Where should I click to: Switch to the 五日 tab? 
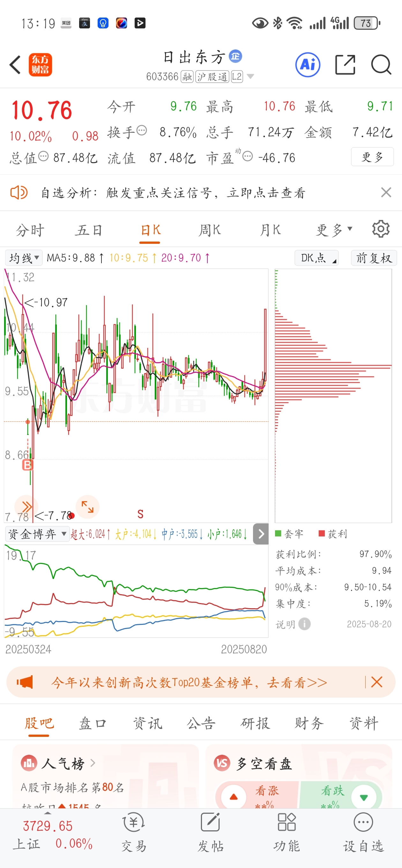coord(89,230)
